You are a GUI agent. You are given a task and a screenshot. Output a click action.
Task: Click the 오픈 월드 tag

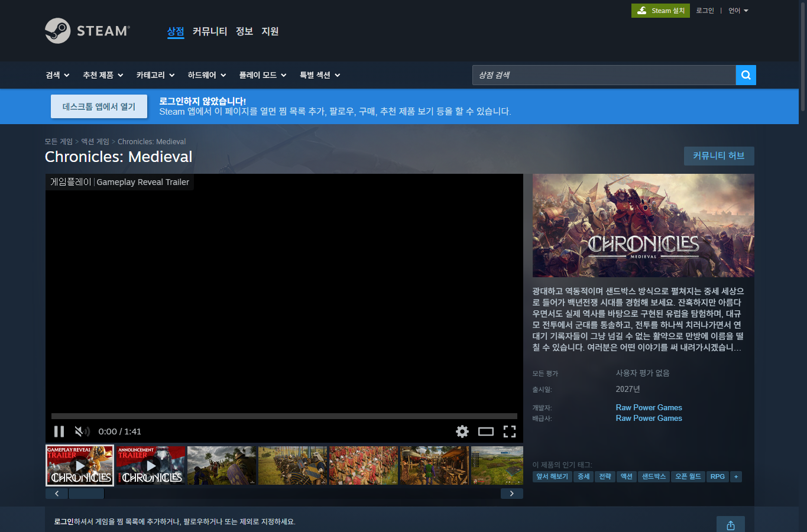(x=688, y=476)
